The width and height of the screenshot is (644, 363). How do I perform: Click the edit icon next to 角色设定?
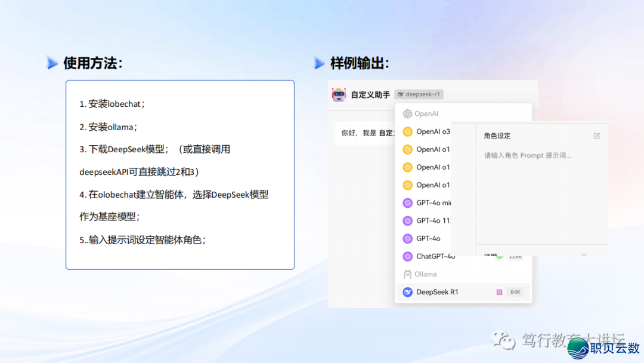(597, 136)
